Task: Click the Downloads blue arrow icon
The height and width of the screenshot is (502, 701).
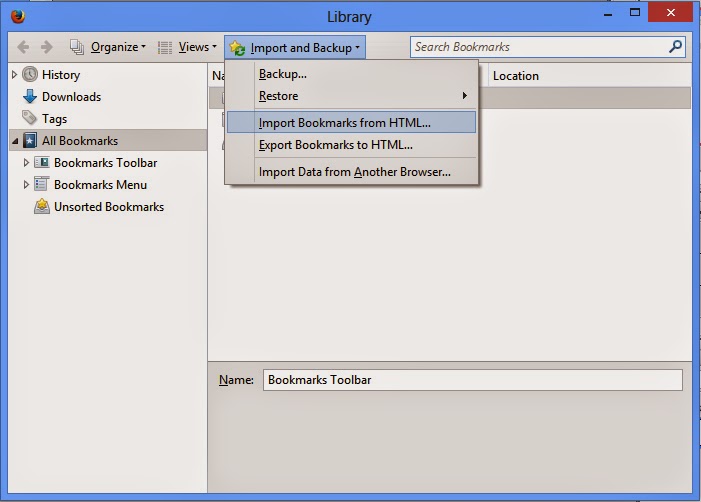Action: coord(30,97)
